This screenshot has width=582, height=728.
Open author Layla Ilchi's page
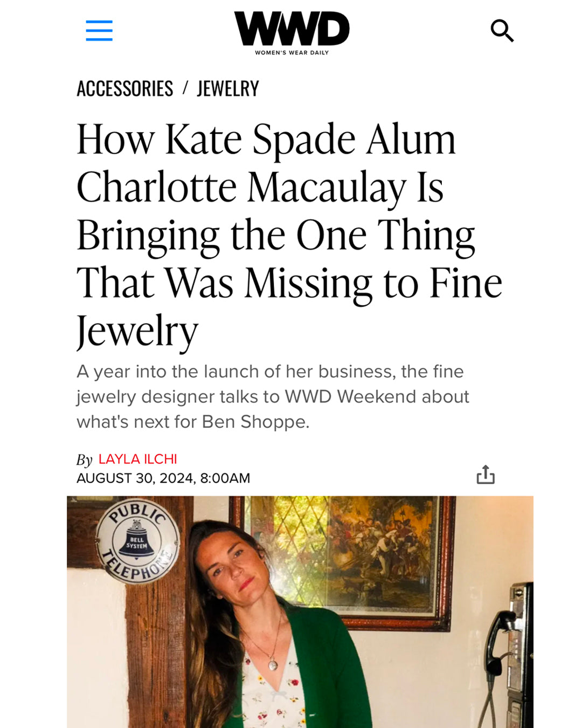click(137, 459)
